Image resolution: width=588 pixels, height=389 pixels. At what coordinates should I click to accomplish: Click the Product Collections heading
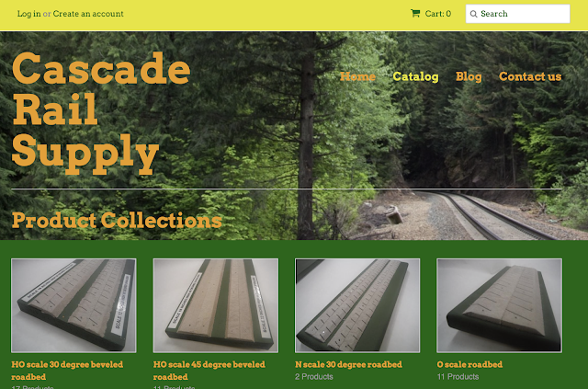click(117, 221)
